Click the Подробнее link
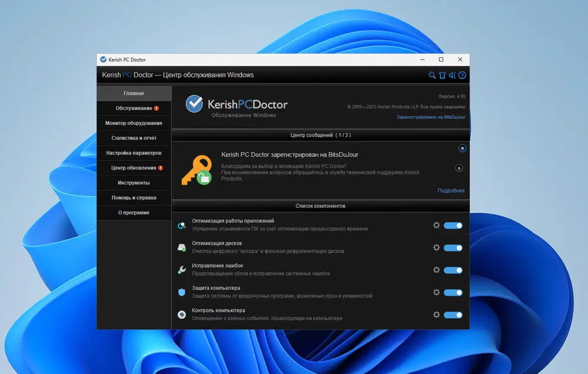This screenshot has height=374, width=588. click(451, 191)
